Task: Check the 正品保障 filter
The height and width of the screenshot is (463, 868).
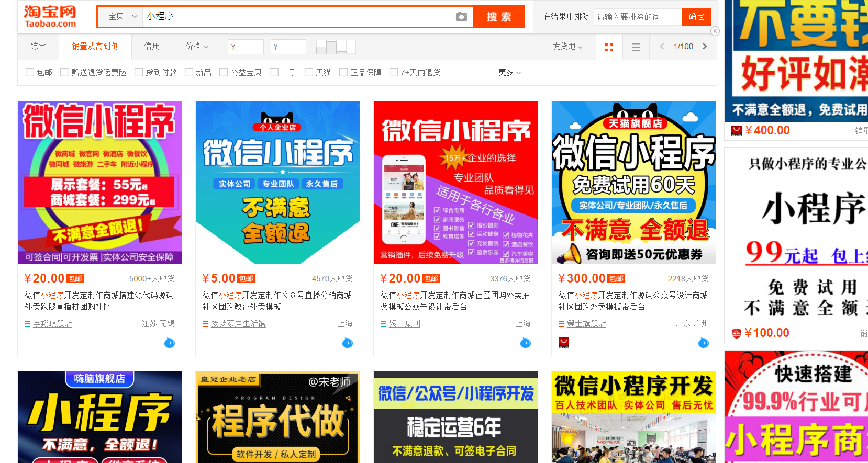Action: (343, 72)
